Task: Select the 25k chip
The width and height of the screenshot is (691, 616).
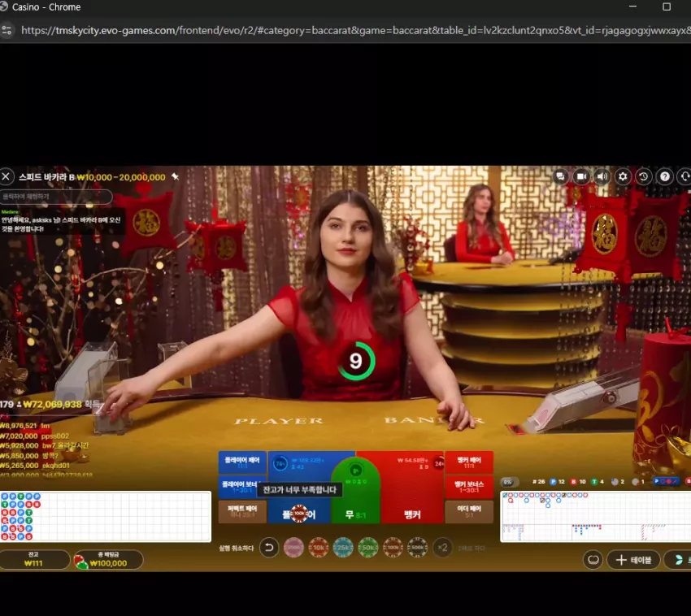Action: 343,548
